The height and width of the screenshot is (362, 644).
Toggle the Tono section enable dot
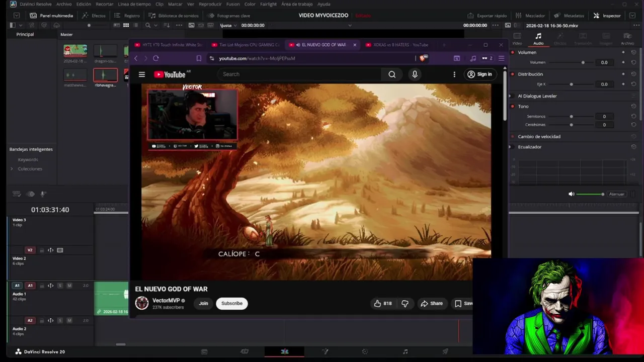click(513, 106)
